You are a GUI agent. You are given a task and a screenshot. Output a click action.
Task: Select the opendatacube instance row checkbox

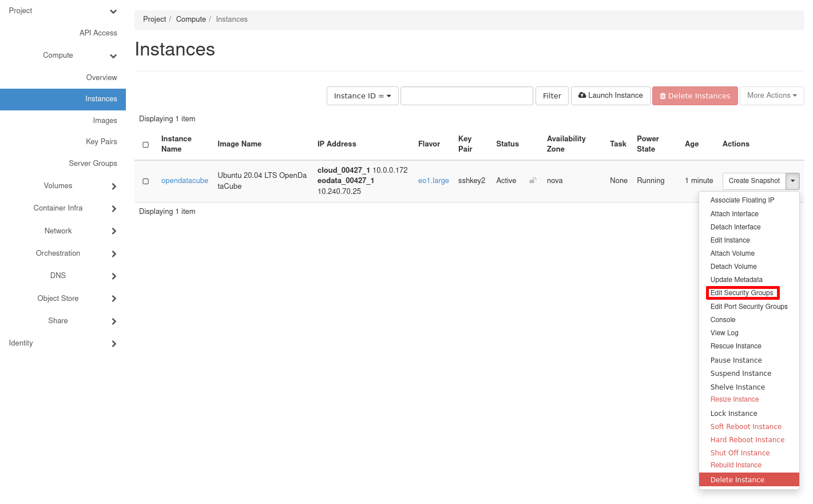coord(146,181)
